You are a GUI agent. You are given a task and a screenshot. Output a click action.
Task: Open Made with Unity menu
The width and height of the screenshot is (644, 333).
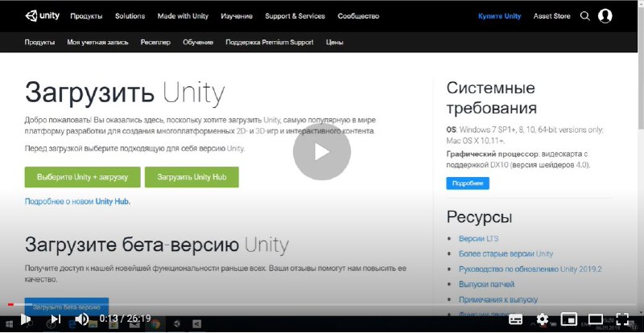(183, 16)
